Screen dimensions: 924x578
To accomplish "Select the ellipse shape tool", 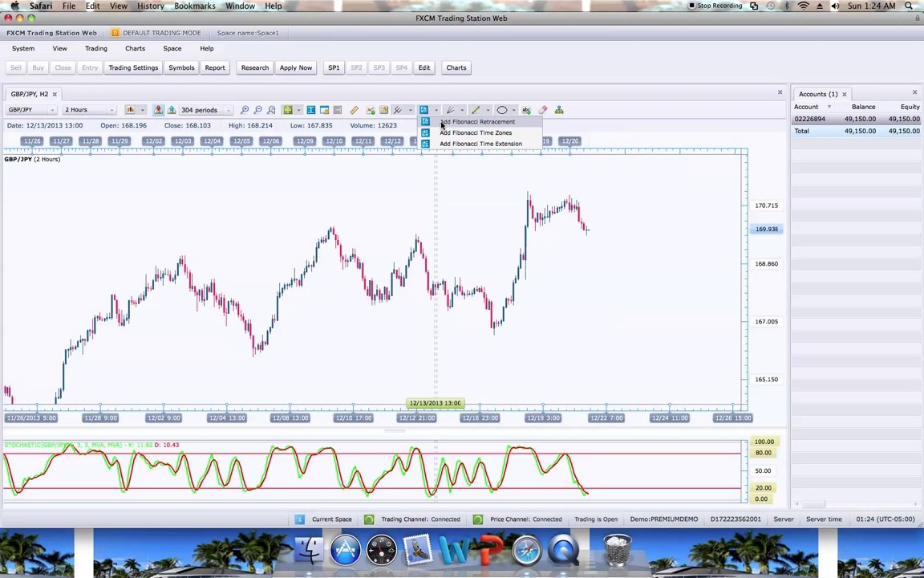I will point(501,110).
